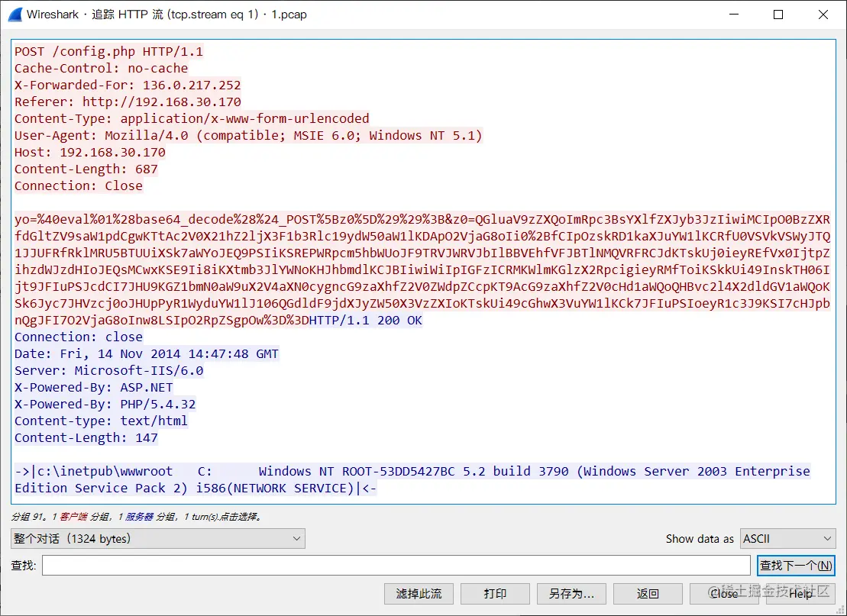The height and width of the screenshot is (616, 847).
Task: Maximize the Wireshark stream window
Action: click(x=777, y=15)
